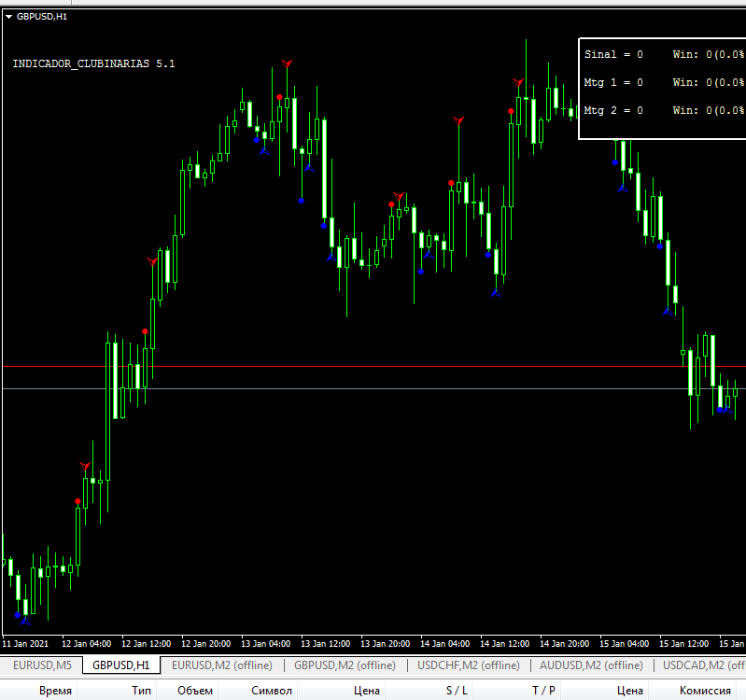Click the 12 Jan 12:00 time axis label
Viewport: 746px width, 700px height.
pyautogui.click(x=146, y=644)
